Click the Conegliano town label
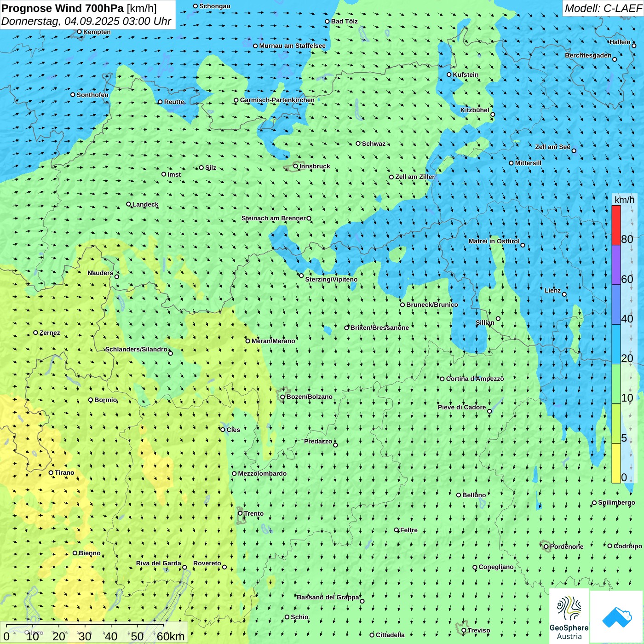 [x=496, y=567]
